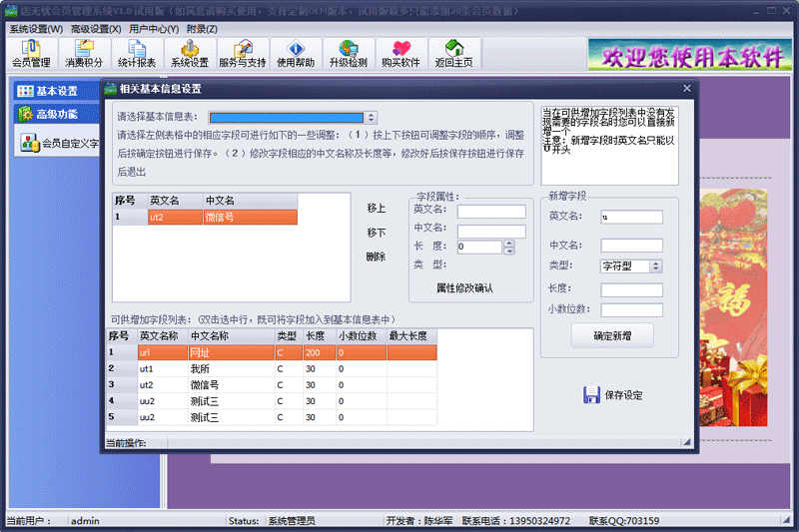
Task: Select row 4 uu2 in lower list
Action: click(272, 401)
